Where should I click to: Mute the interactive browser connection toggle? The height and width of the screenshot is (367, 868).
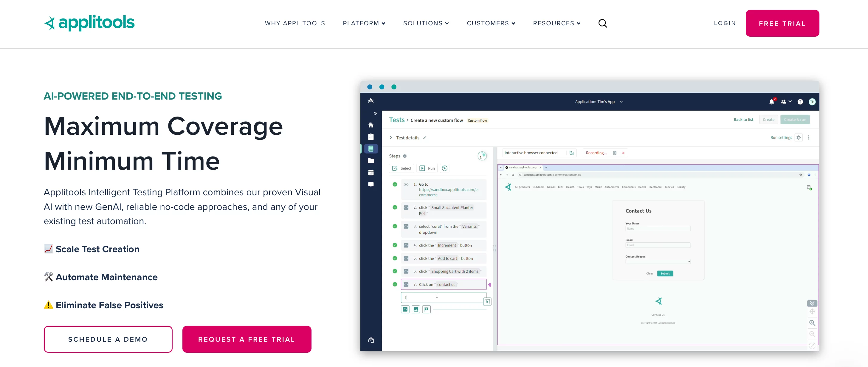(x=572, y=153)
